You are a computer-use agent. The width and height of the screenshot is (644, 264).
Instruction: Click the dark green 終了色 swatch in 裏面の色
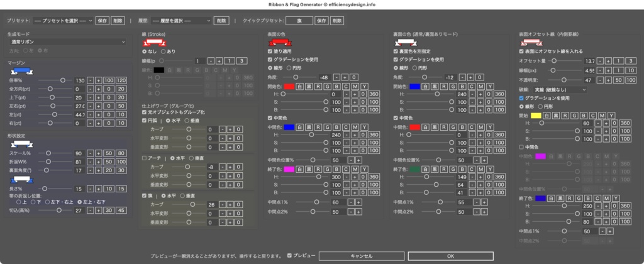tap(415, 169)
